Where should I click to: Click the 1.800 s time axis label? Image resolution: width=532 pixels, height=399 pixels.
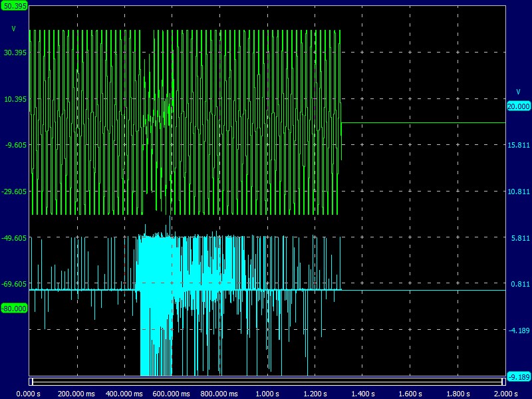pos(458,394)
